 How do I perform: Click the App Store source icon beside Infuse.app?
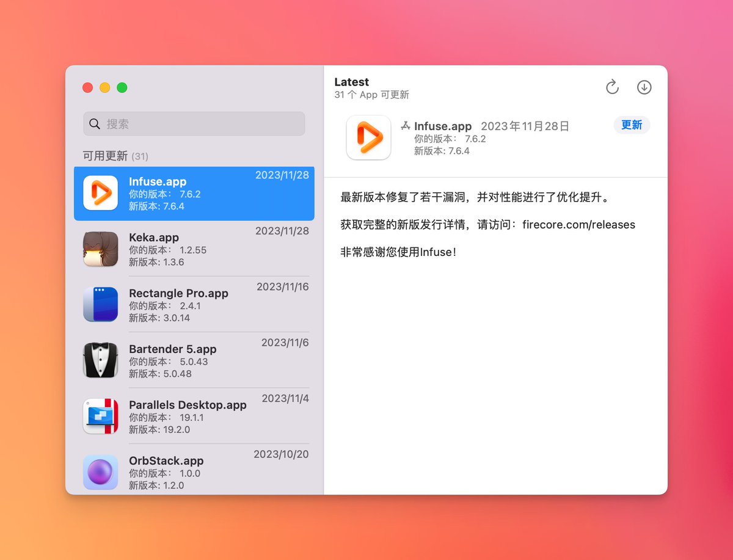[405, 126]
